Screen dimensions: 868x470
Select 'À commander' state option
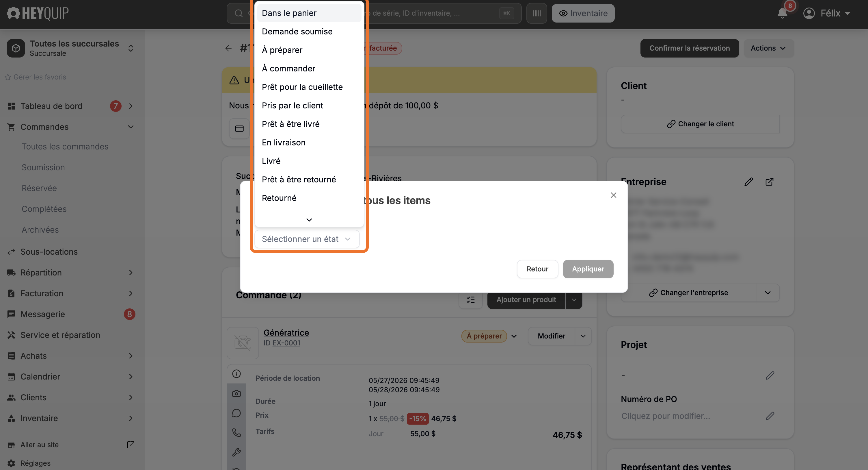tap(309, 69)
